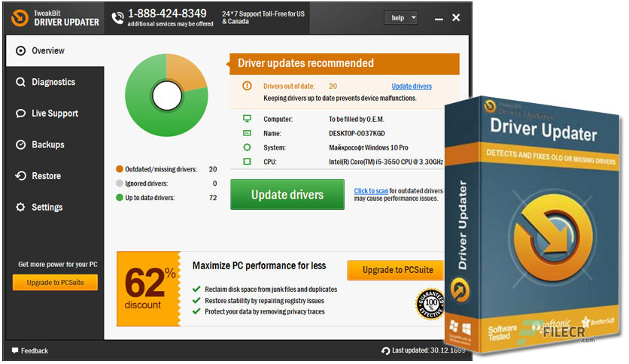Viewport: 629px width, 364px height.
Task: Open the Restore section
Action: (55, 176)
